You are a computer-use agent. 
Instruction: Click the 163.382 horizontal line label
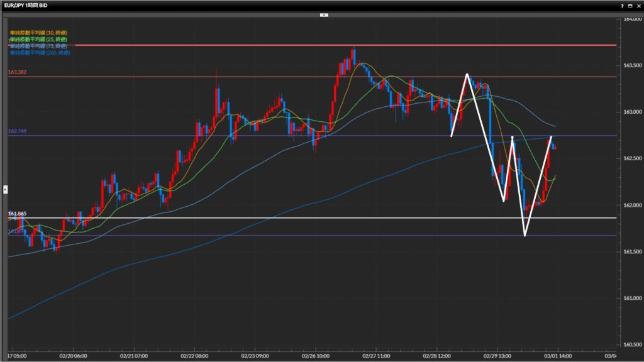(x=17, y=73)
